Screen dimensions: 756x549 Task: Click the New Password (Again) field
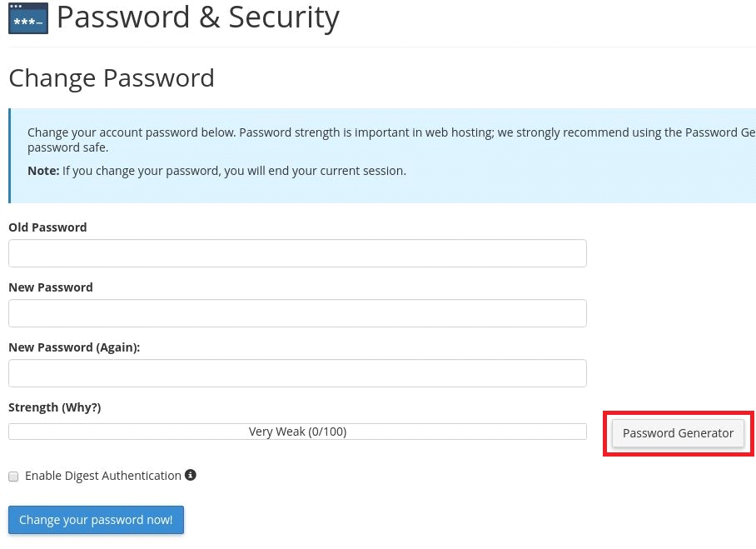(297, 372)
